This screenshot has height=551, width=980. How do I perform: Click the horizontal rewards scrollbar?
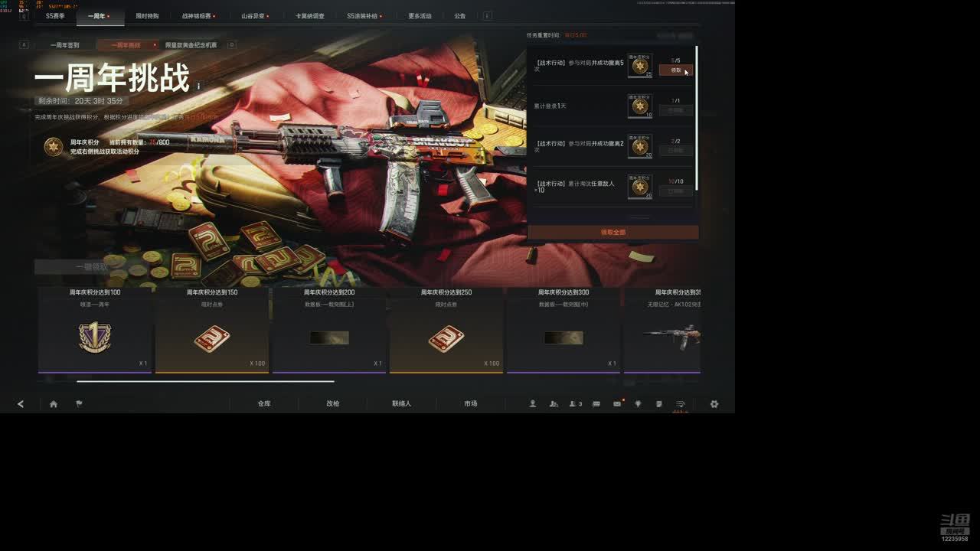(x=205, y=381)
